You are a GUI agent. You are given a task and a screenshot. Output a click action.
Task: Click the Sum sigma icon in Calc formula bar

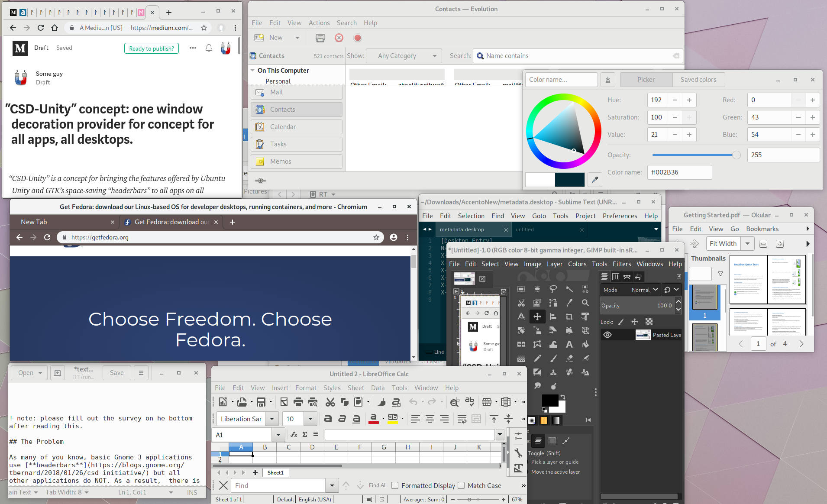[305, 435]
